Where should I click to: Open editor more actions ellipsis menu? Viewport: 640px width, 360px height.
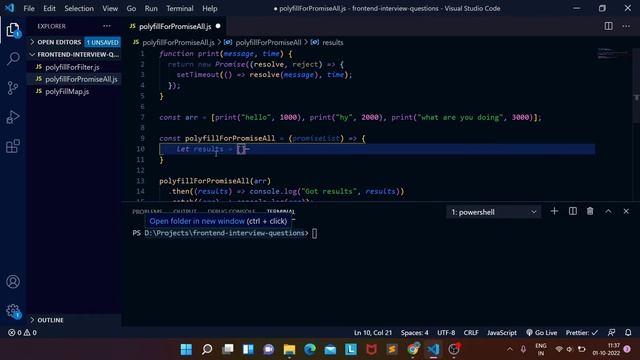(x=626, y=26)
